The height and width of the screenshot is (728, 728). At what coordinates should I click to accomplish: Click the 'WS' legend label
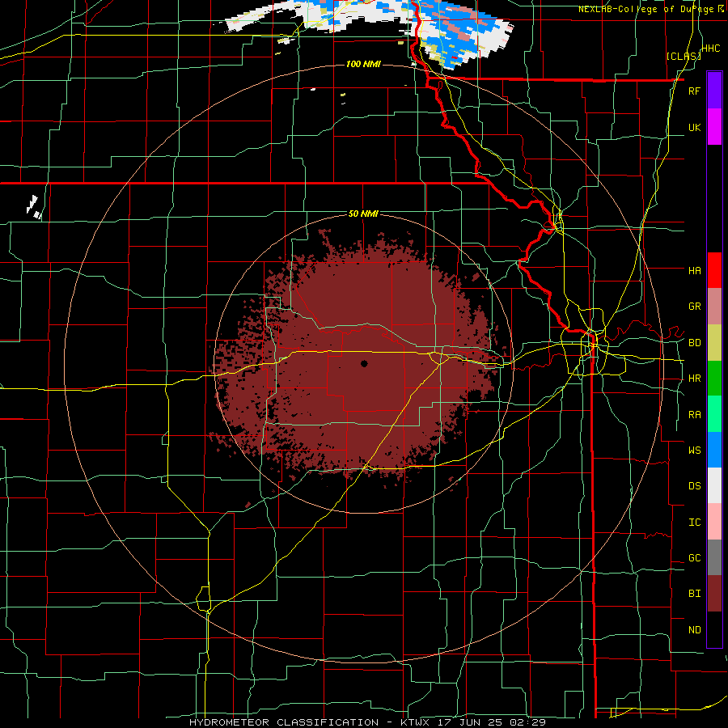coord(694,451)
